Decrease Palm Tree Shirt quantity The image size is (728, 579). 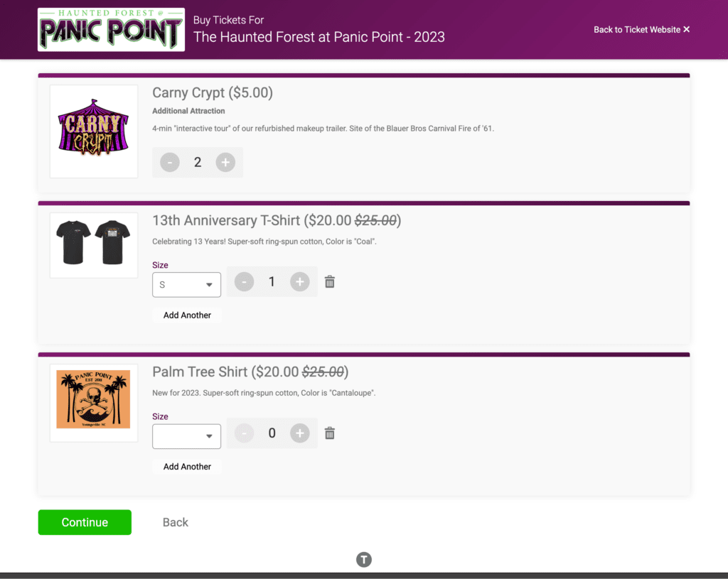point(245,433)
